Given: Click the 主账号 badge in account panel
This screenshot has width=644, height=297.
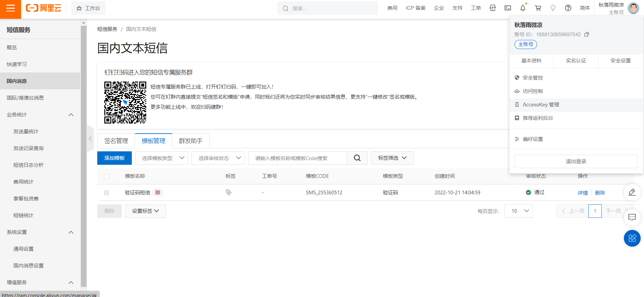Looking at the screenshot, I should click(526, 44).
